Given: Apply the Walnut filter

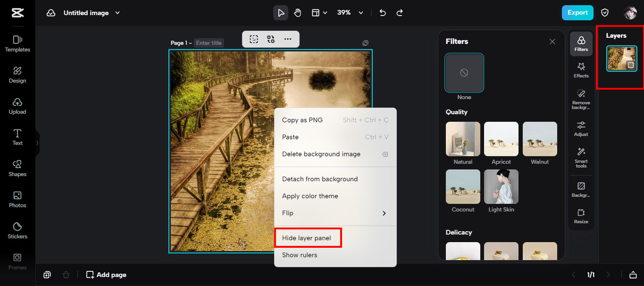Looking at the screenshot, I should coord(540,139).
